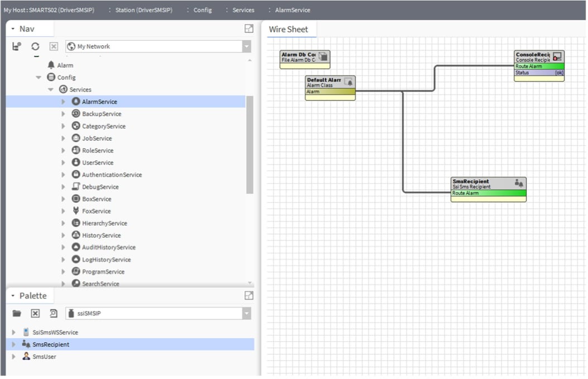Screen dimensions: 588x379
Task: Click the SsiSmsWSService palette icon
Action: [x=26, y=332]
